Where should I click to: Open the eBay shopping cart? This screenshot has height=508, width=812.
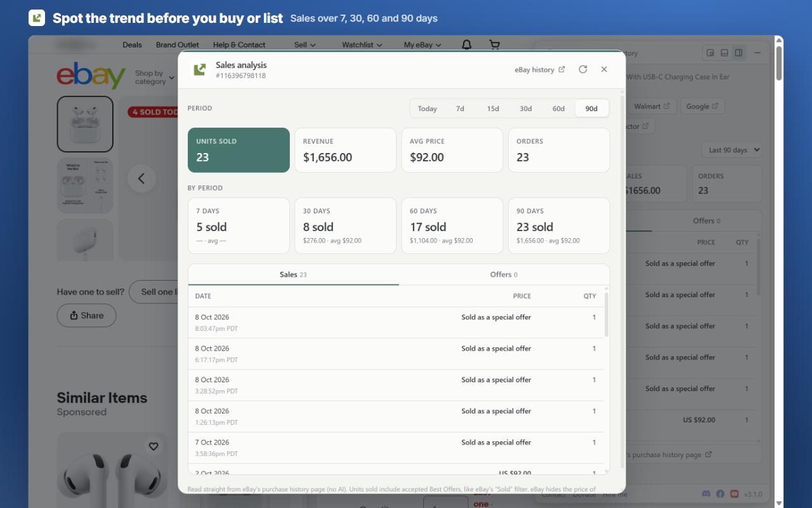point(494,44)
